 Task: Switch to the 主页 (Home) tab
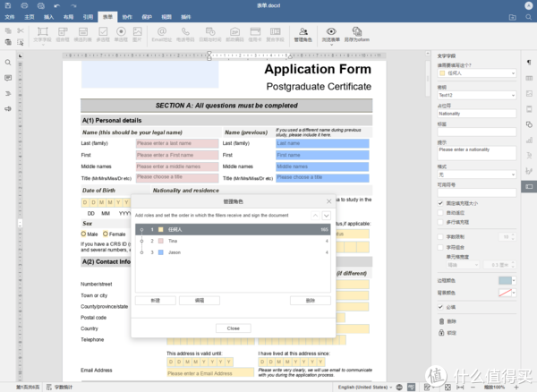(x=30, y=17)
